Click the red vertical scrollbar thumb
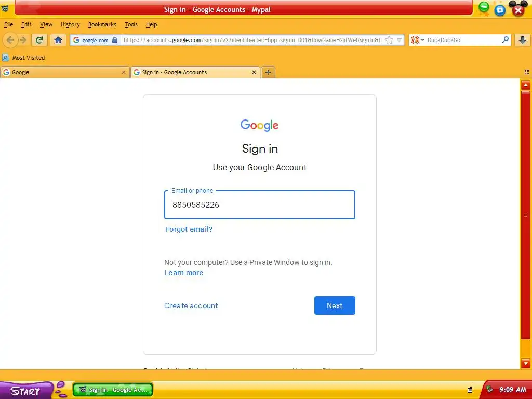This screenshot has height=399, width=532. click(x=526, y=215)
